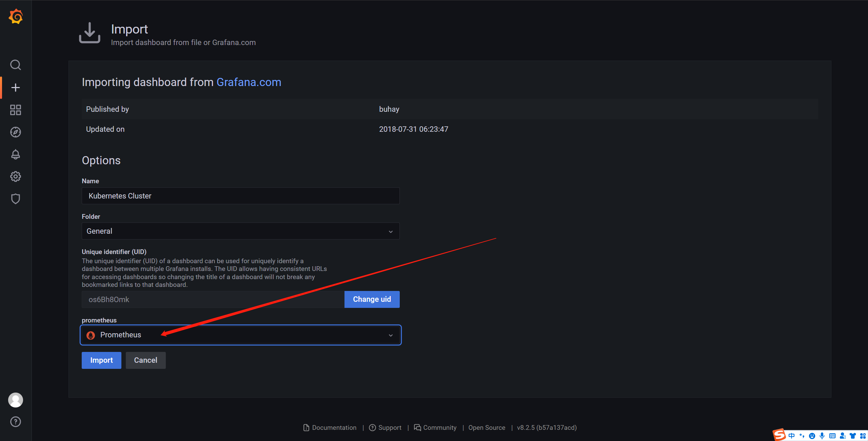Open the Community footer link
The width and height of the screenshot is (868, 441).
coord(439,428)
